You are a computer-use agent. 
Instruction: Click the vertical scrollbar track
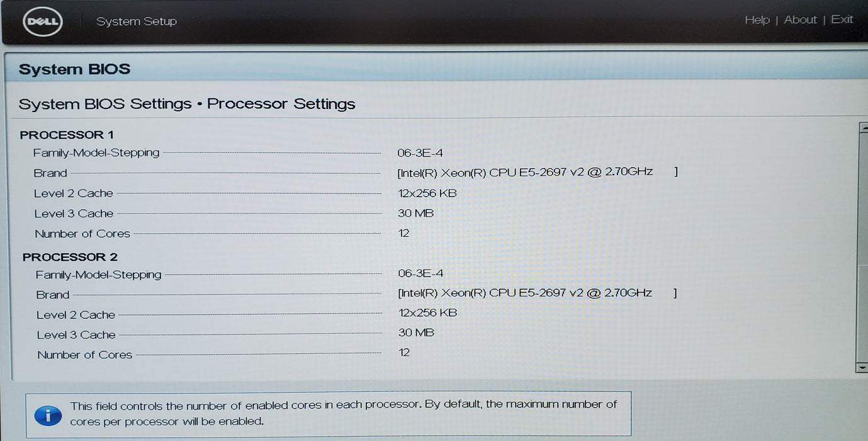click(862, 247)
